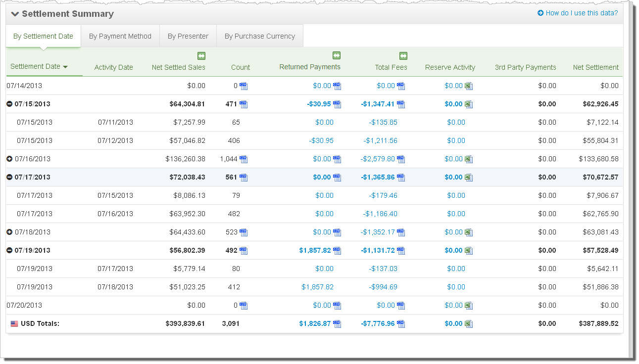Download Total Fees CSV beside -$1,365.86

[x=401, y=178]
